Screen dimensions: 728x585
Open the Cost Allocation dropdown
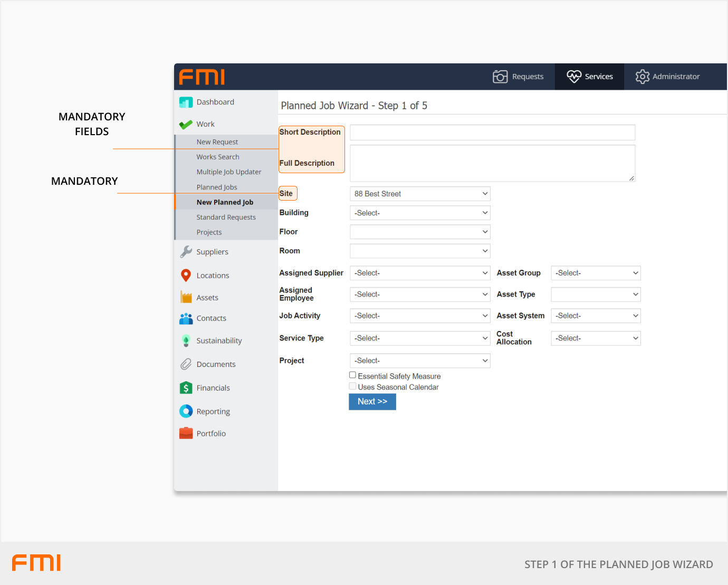(x=596, y=338)
